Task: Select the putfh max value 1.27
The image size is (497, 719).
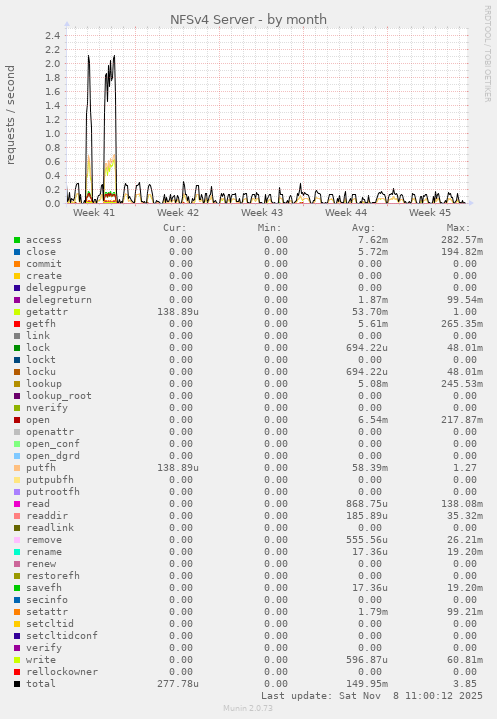Action: 465,468
